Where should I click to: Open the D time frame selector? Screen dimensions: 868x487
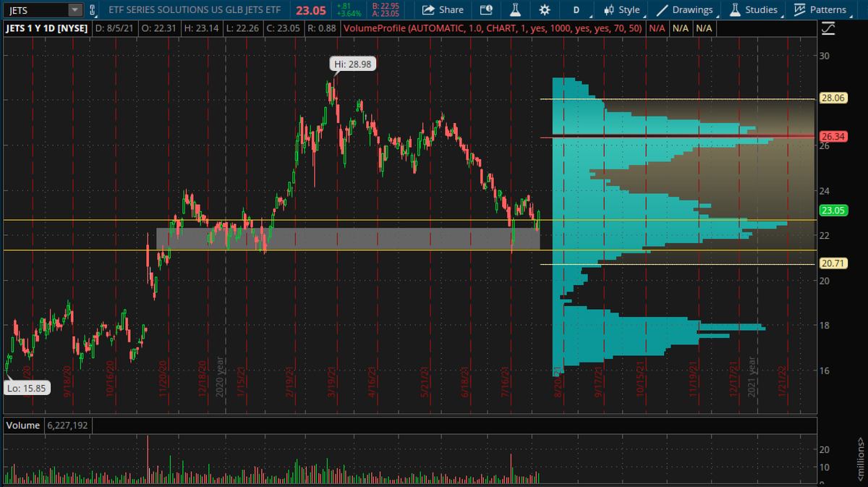pyautogui.click(x=576, y=10)
